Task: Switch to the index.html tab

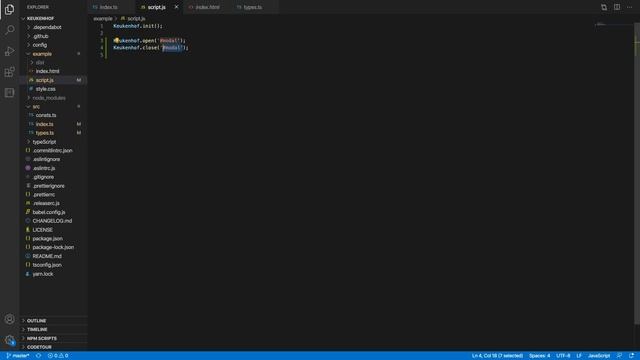Action: [207, 7]
